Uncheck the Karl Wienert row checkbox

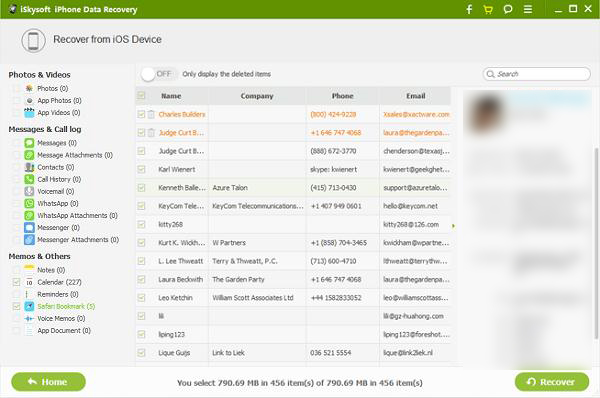coord(141,169)
